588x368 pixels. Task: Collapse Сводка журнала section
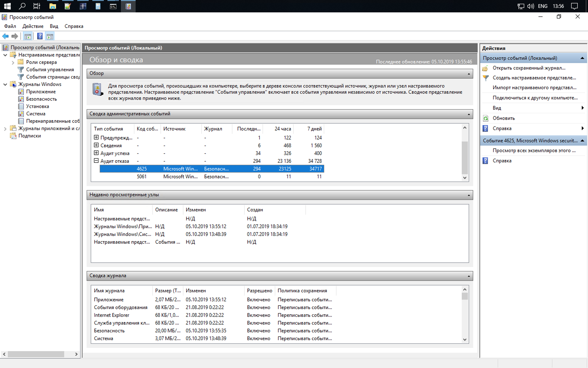pos(469,276)
